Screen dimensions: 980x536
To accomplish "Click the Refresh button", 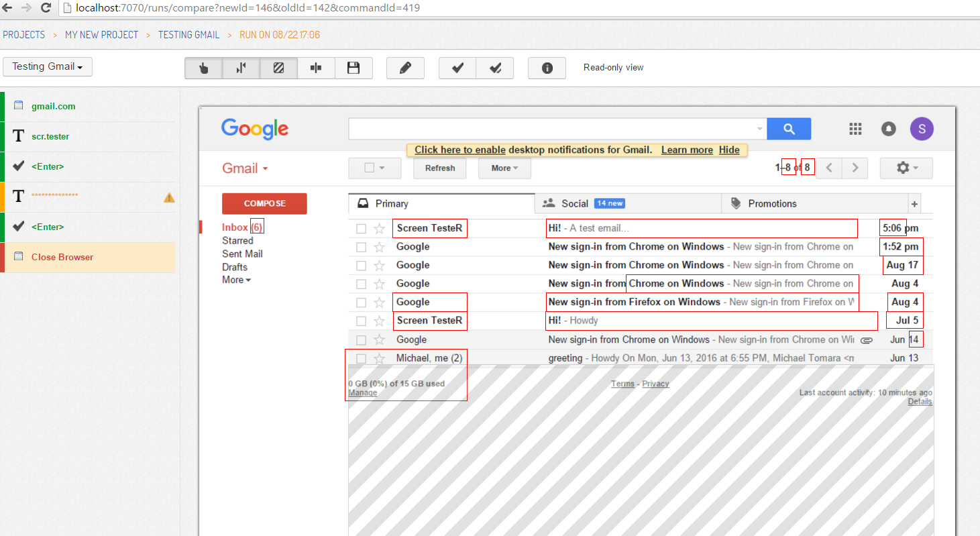I will coord(440,168).
